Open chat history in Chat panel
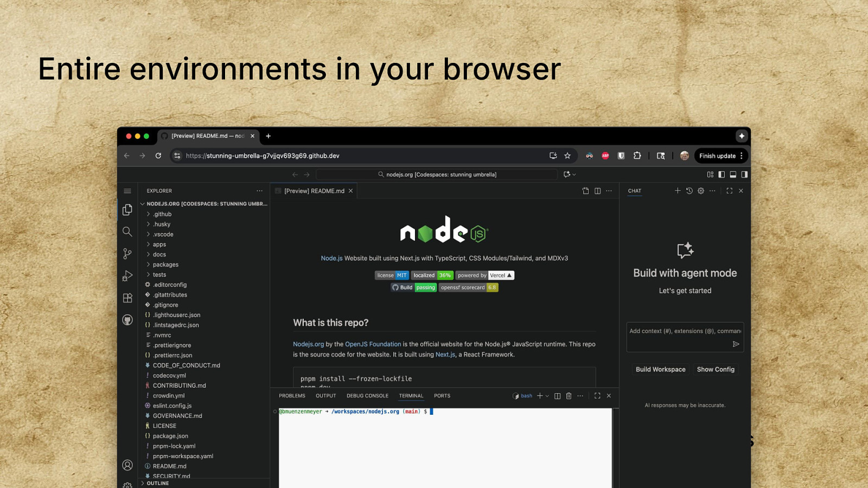Viewport: 868px width, 488px height. [689, 191]
